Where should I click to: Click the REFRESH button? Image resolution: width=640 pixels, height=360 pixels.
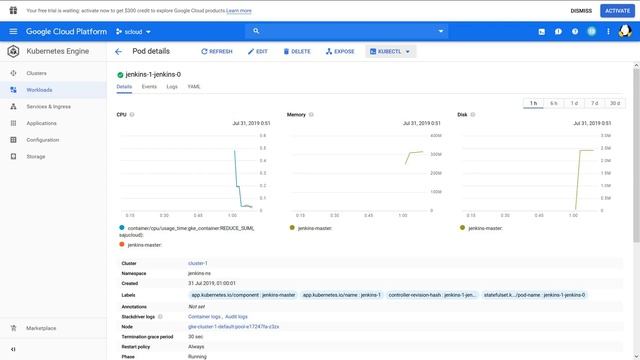pos(217,51)
